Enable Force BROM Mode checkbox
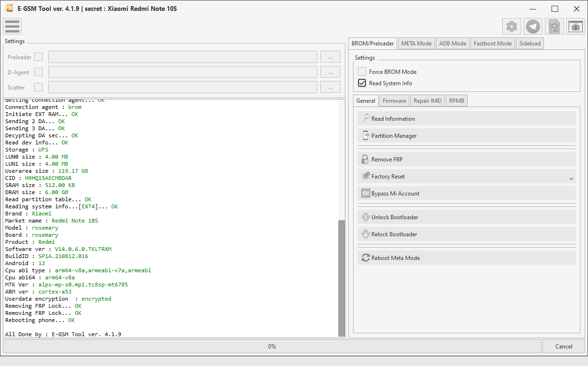Viewport: 588px width, 366px height. point(362,71)
